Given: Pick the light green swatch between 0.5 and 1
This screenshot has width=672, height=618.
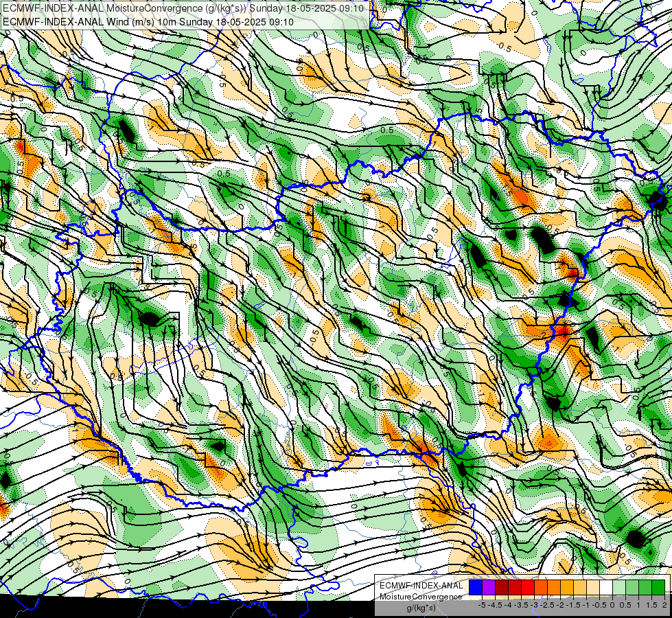Looking at the screenshot, I should (x=632, y=587).
